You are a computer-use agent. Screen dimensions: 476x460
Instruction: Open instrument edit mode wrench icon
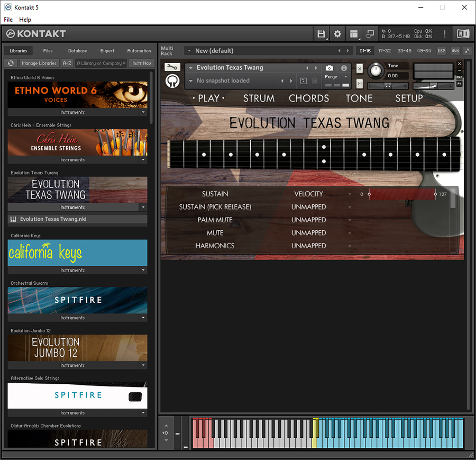(x=172, y=67)
